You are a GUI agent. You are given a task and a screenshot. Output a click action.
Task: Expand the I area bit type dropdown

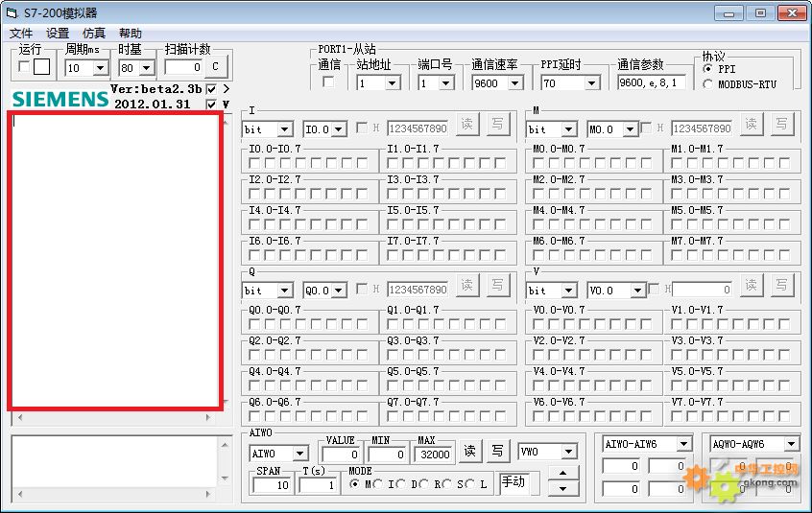[x=284, y=129]
